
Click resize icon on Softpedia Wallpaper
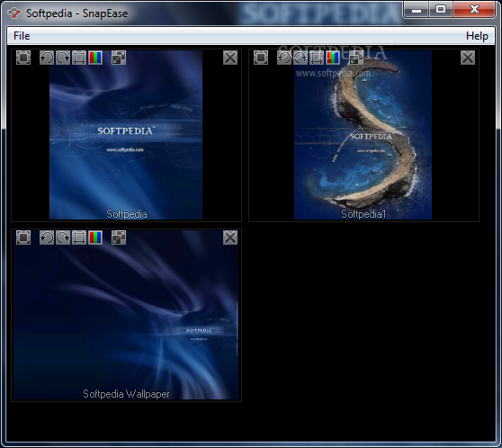[x=119, y=237]
